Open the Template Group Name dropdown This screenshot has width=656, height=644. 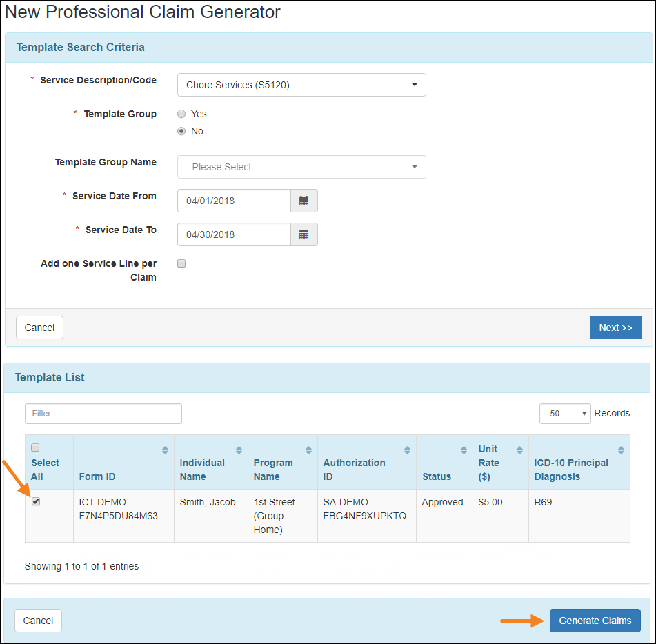coord(301,167)
